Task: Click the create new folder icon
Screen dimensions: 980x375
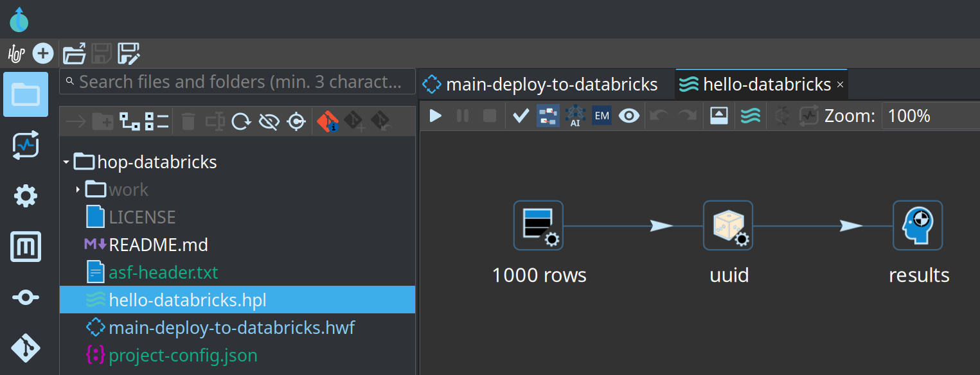Action: coord(103,121)
